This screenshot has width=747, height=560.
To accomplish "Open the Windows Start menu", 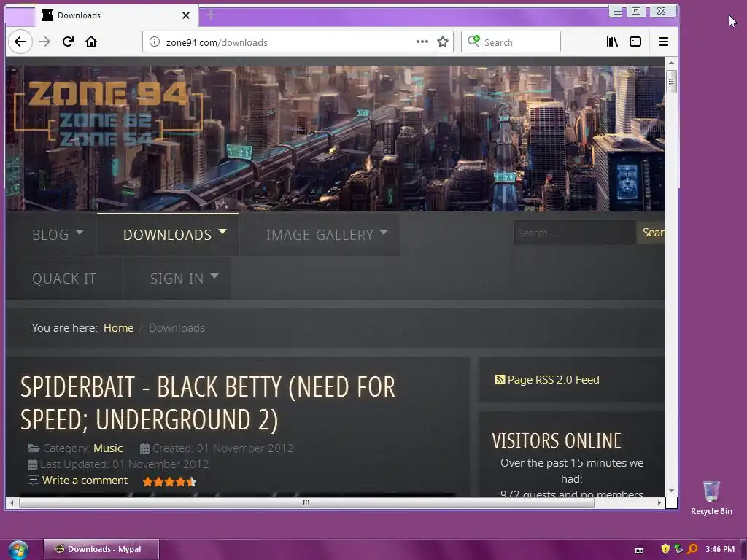I will (18, 550).
